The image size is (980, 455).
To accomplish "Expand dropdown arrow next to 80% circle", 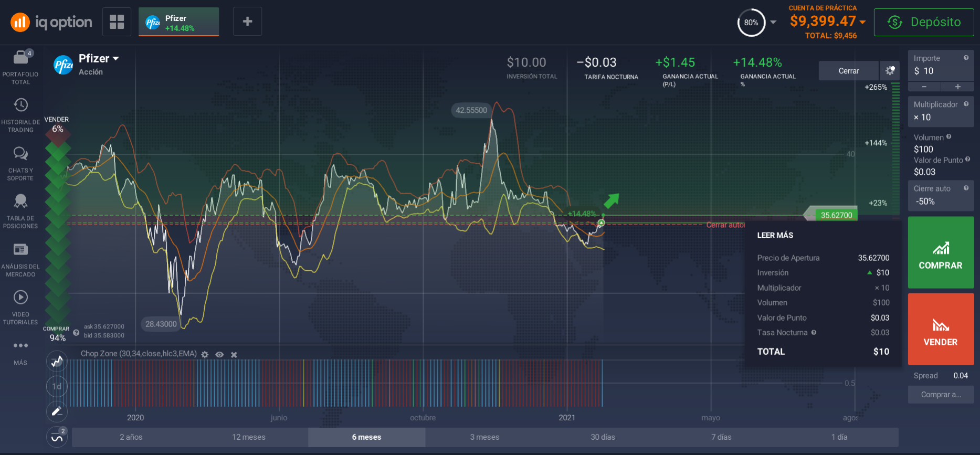I will 773,23.
